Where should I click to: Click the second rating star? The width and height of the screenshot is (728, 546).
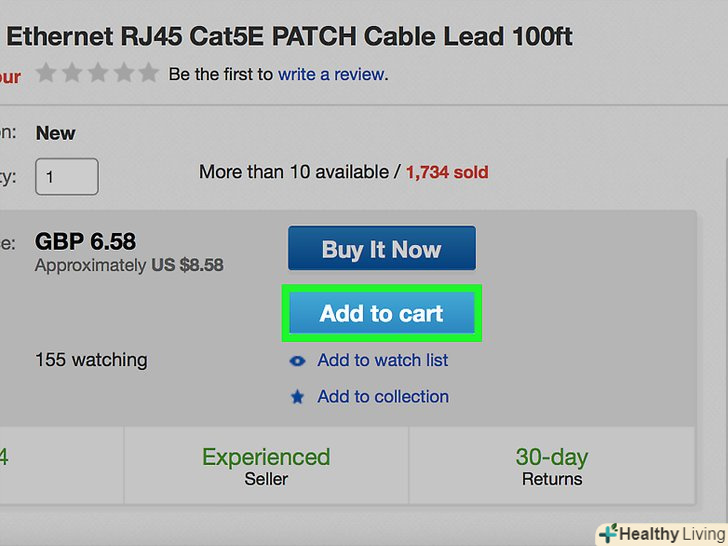[x=72, y=73]
